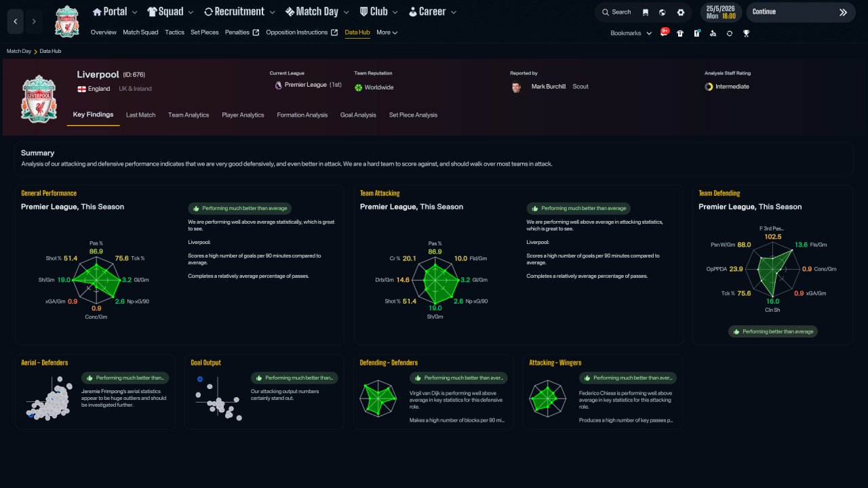868x488 pixels.
Task: Click the bookmark icon beside Search
Action: coord(646,12)
